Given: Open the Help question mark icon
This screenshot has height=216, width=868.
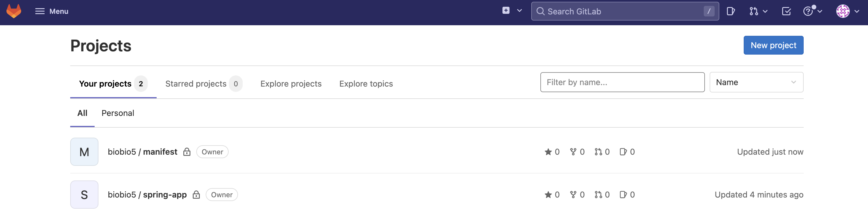Looking at the screenshot, I should click(x=808, y=11).
